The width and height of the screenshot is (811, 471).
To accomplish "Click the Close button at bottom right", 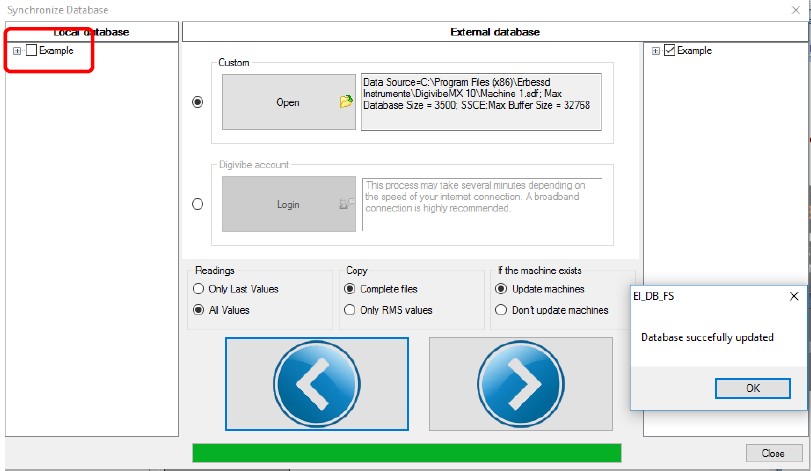I will (x=773, y=453).
